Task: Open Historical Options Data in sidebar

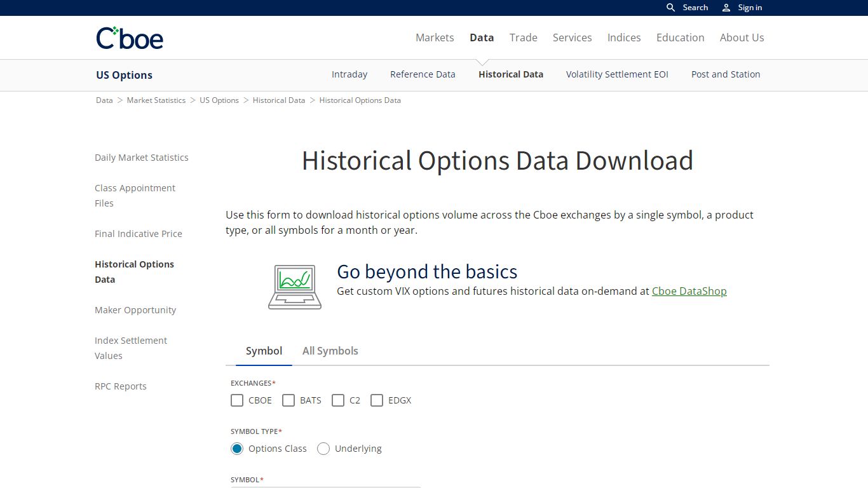Action: 134,272
